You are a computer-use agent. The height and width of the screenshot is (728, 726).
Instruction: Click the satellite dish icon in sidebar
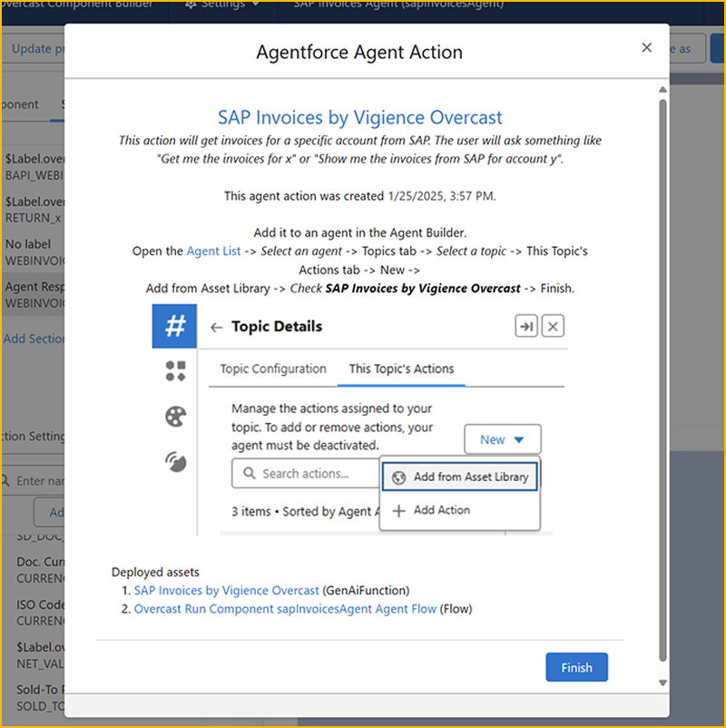pyautogui.click(x=175, y=461)
